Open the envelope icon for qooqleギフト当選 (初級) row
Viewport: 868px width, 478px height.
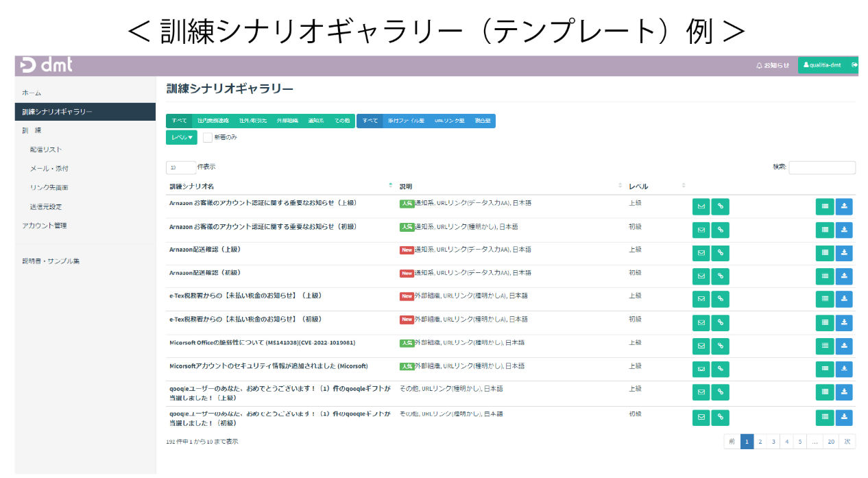point(701,417)
